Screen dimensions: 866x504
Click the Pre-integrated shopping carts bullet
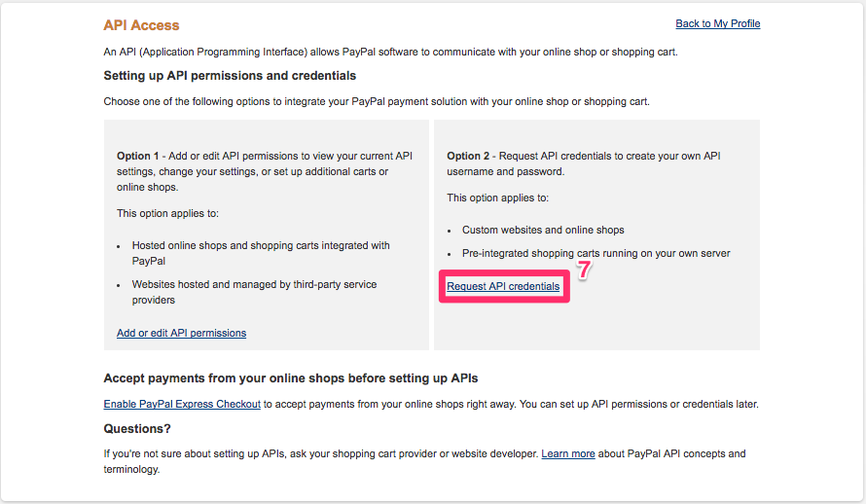(x=595, y=253)
